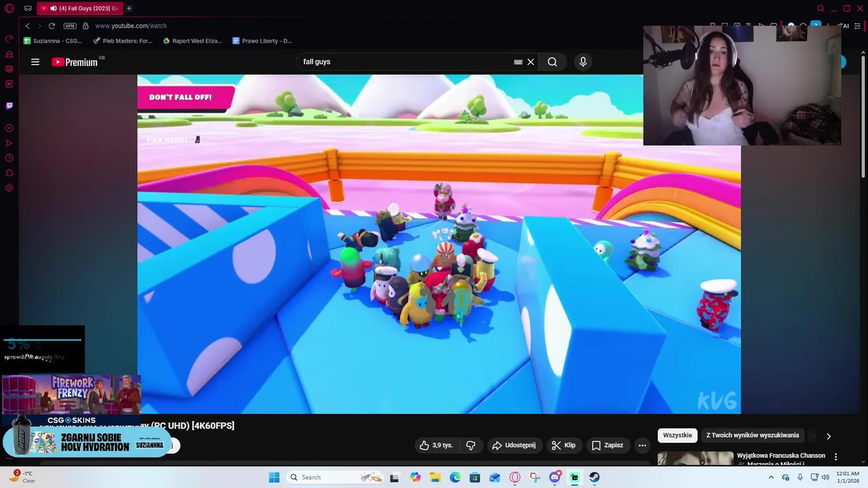Open the Raport West Eliza bookmark
This screenshot has height=488, width=868.
193,41
